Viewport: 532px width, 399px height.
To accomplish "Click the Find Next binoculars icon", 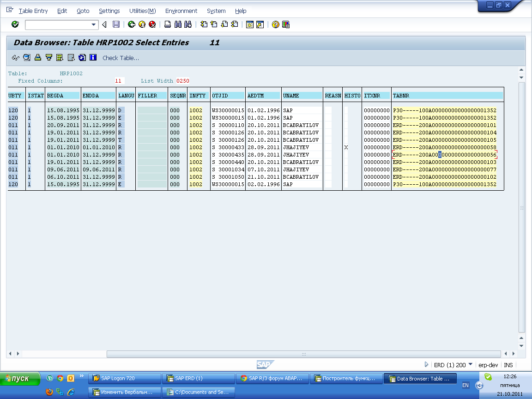I will point(188,24).
